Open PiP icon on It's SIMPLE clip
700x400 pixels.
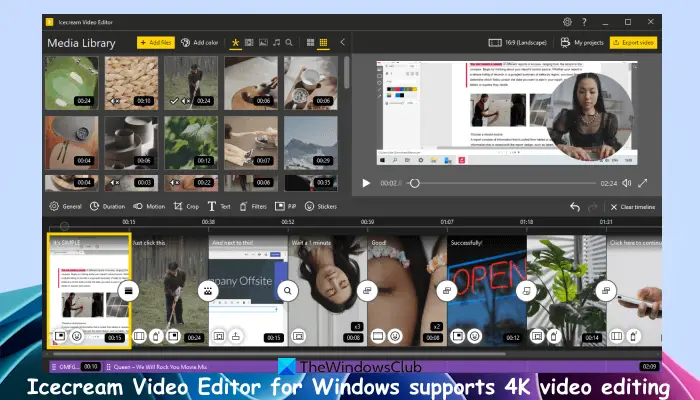pos(60,336)
